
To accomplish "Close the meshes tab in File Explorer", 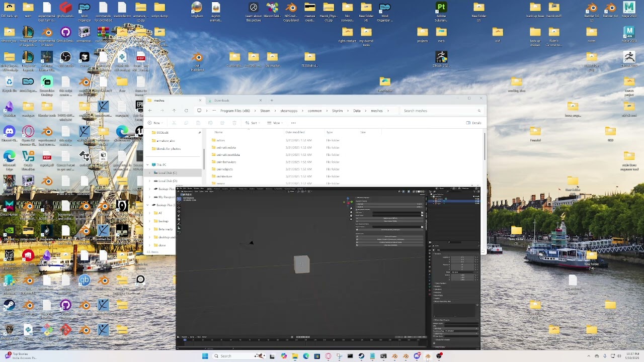I will pos(200,100).
